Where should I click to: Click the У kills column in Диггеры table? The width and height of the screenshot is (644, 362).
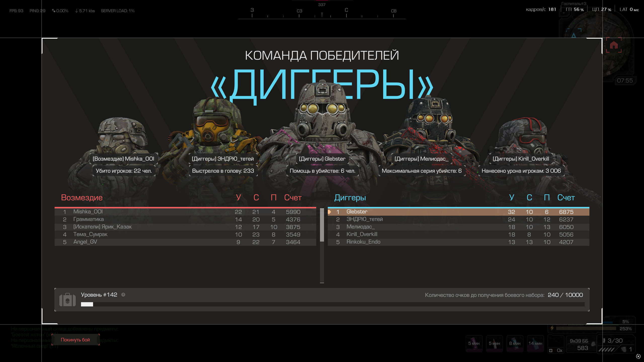[512, 198]
